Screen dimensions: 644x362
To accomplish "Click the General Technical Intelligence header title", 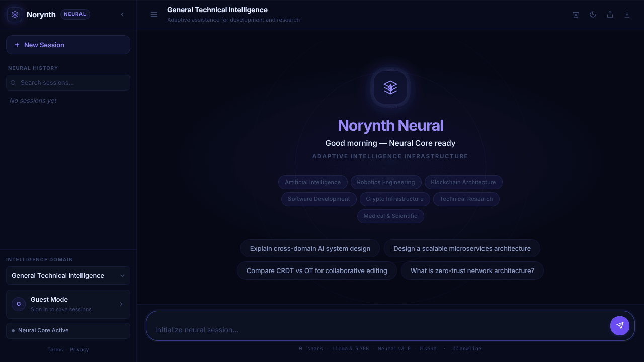I will coord(217,10).
